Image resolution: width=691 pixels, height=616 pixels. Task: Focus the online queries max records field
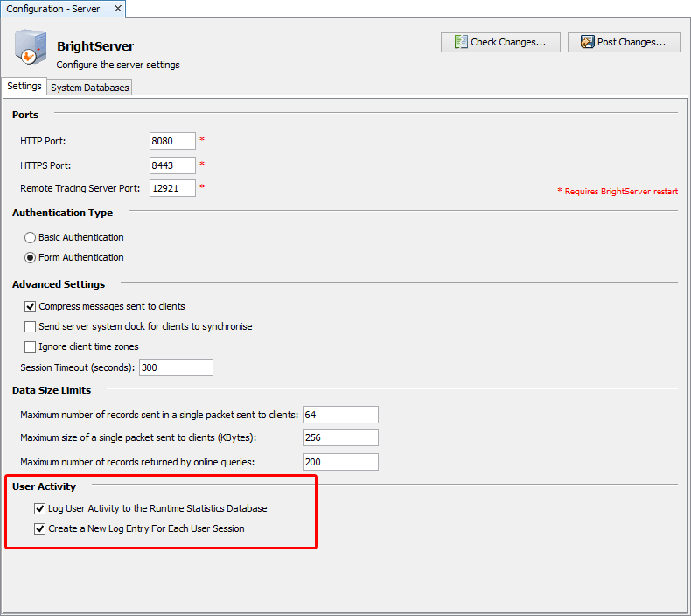click(x=340, y=462)
